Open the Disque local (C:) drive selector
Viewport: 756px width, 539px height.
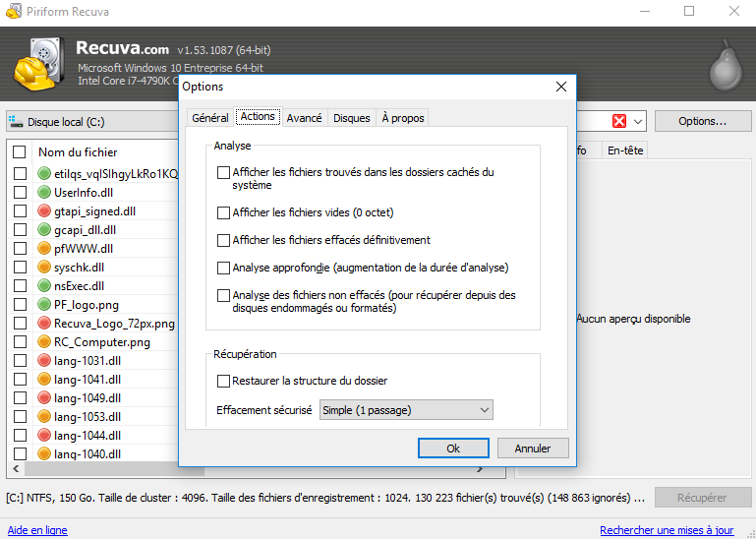coord(92,122)
